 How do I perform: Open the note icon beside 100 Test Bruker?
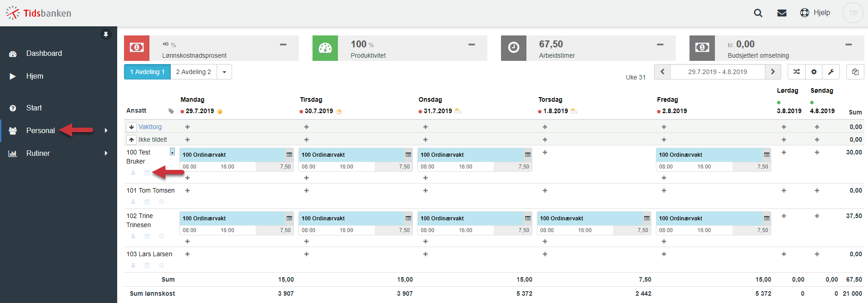click(172, 152)
